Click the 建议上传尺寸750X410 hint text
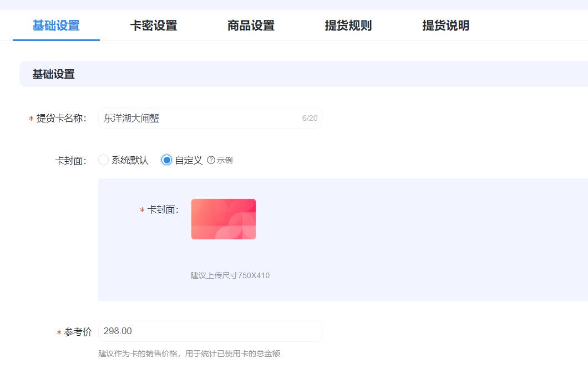588x374 pixels. tap(230, 275)
